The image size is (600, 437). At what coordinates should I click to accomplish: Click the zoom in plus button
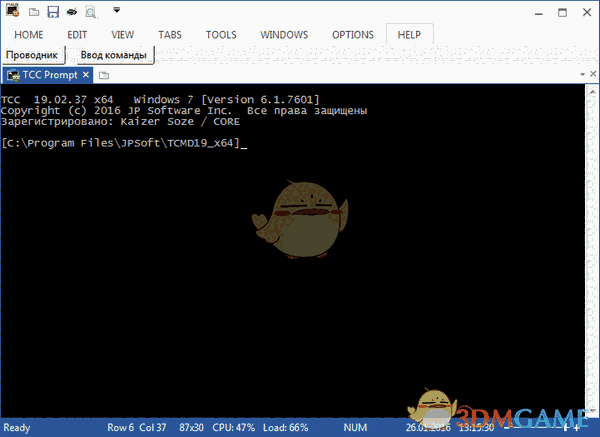point(576,428)
